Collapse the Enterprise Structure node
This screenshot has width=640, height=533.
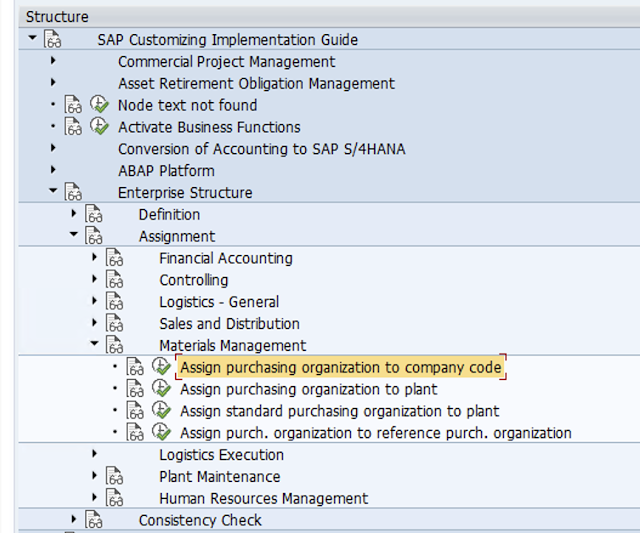tap(53, 190)
